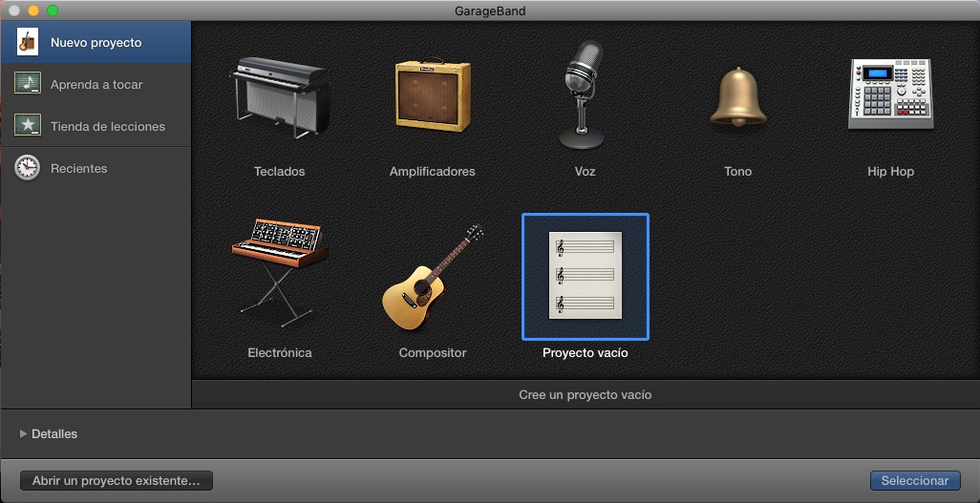Open the Tienda de lecciones section
The image size is (980, 503).
[x=96, y=126]
